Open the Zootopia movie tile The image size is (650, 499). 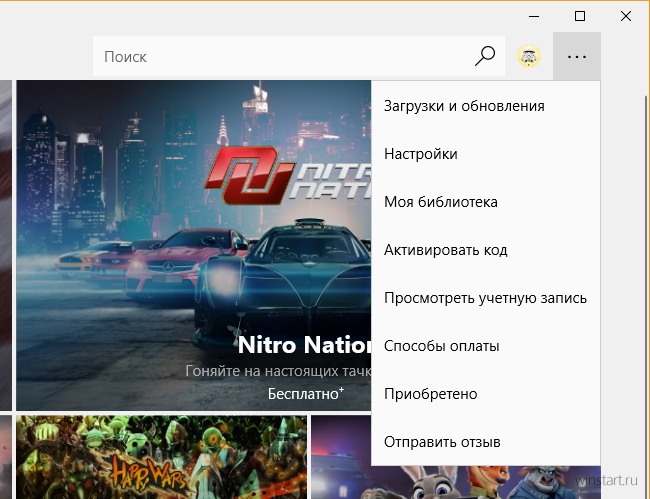456,482
